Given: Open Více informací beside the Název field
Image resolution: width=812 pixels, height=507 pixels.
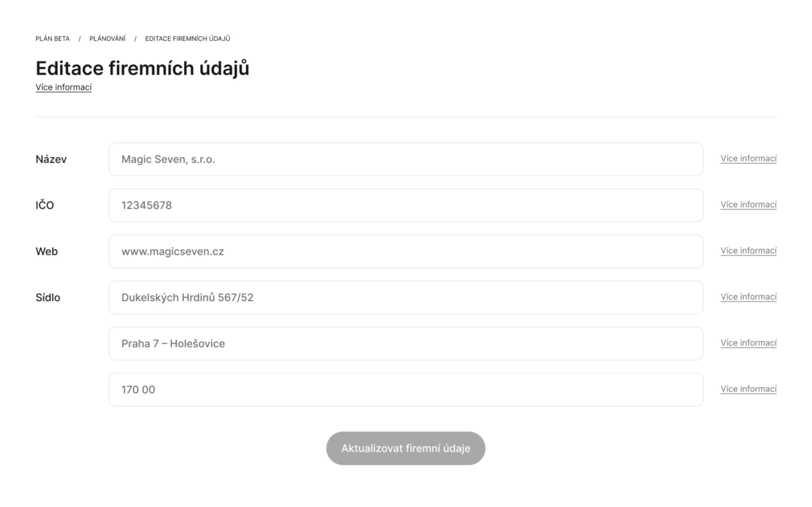Looking at the screenshot, I should tap(748, 158).
